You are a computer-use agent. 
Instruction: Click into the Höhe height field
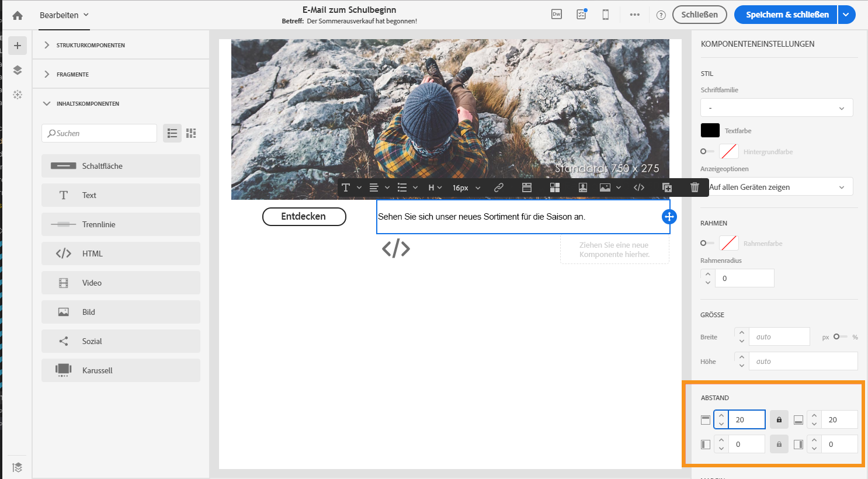point(803,361)
